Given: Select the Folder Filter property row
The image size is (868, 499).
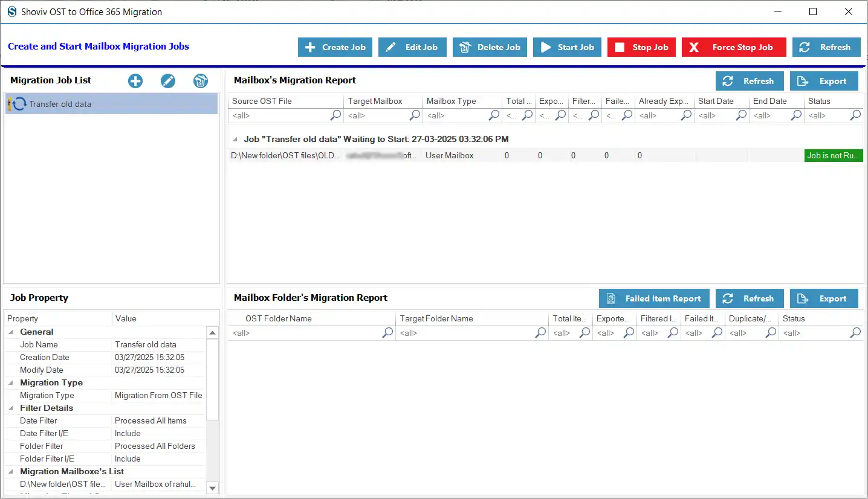Looking at the screenshot, I should pyautogui.click(x=105, y=446).
